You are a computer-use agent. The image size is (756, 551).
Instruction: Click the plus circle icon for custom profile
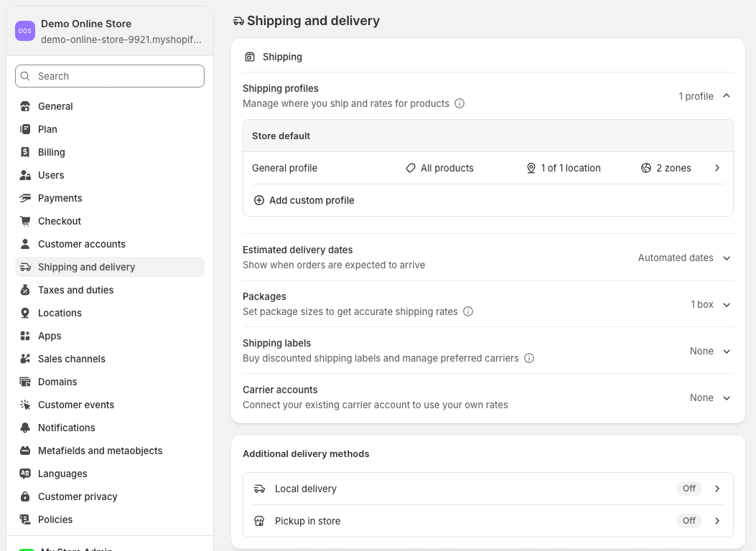coord(259,200)
